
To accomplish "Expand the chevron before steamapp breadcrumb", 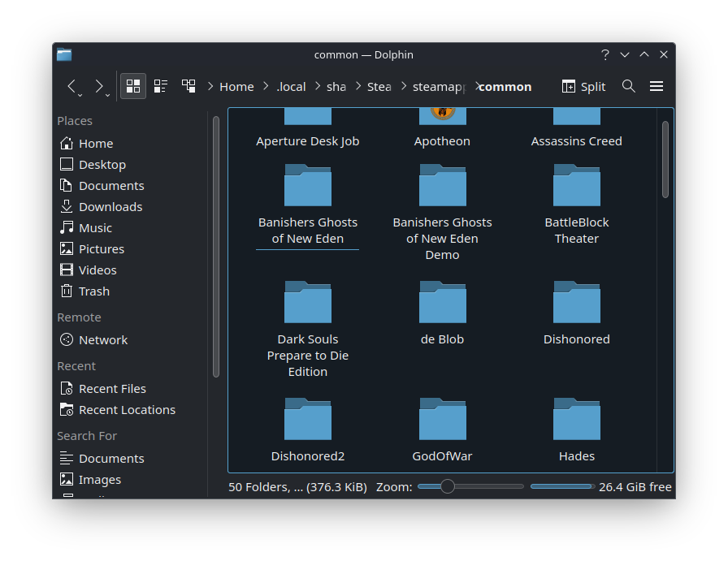I will (x=404, y=86).
